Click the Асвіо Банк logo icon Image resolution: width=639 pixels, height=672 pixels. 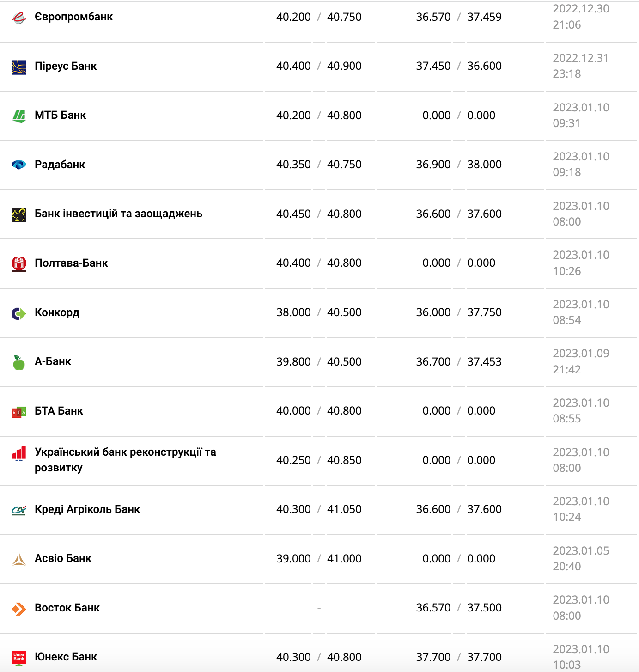[19, 560]
